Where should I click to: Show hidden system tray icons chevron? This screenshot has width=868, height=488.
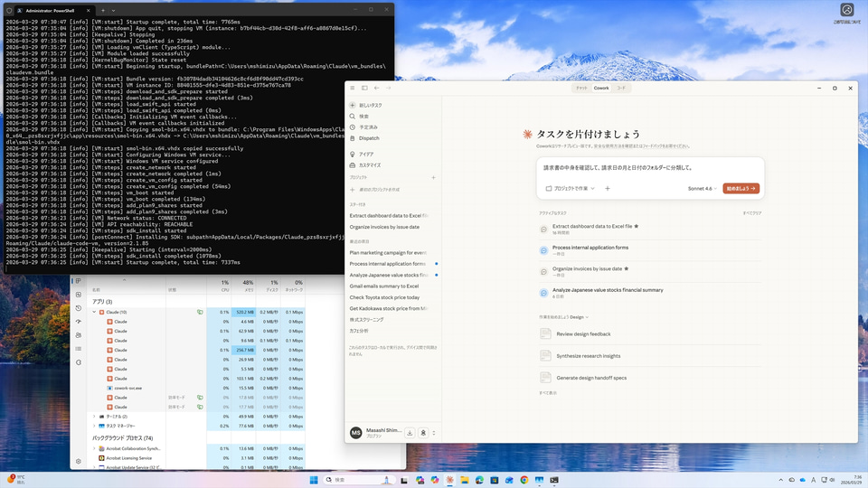tap(780, 480)
